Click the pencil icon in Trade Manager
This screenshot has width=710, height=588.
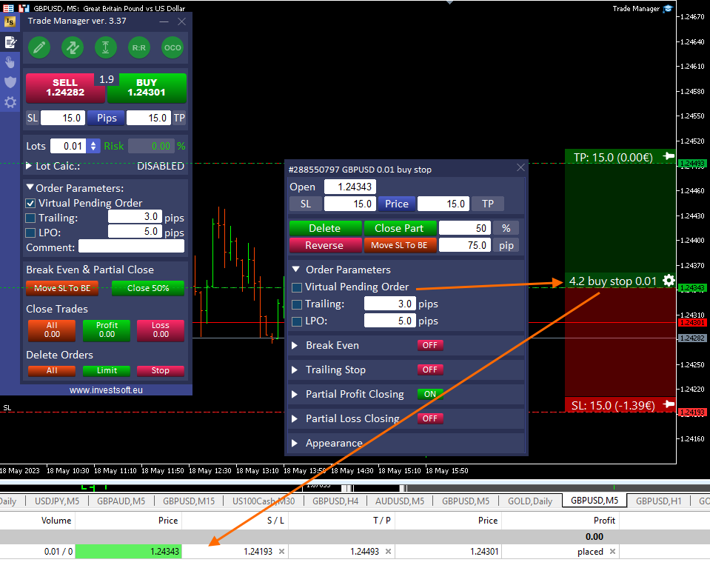pyautogui.click(x=39, y=47)
